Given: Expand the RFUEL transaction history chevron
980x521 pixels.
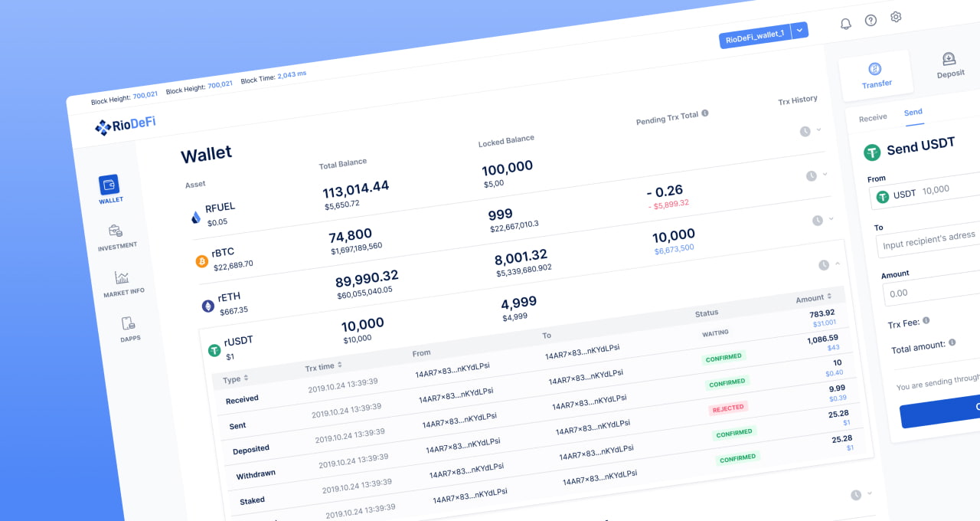Looking at the screenshot, I should (818, 129).
